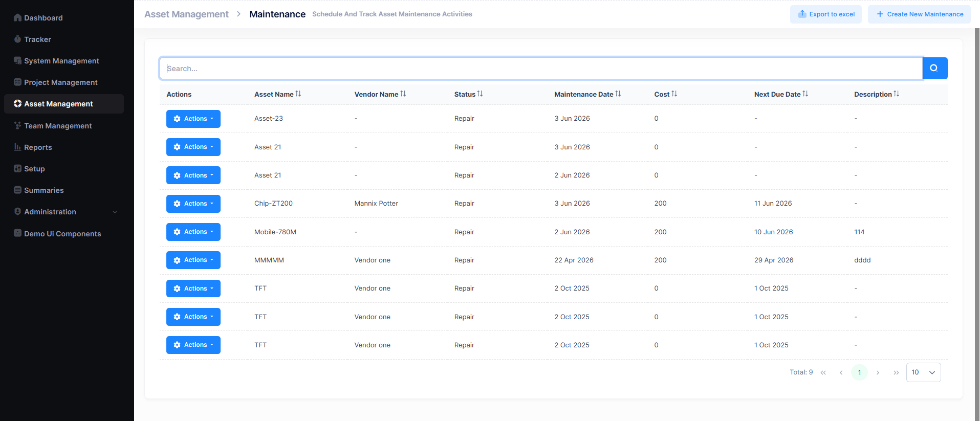
Task: Open Actions dropdown for Chip-ZT200 row
Action: point(193,204)
